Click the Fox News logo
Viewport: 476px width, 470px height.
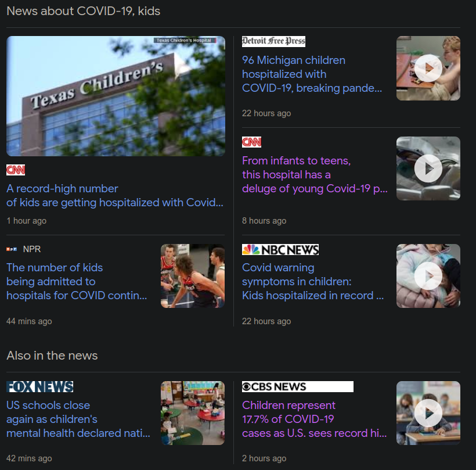(40, 387)
